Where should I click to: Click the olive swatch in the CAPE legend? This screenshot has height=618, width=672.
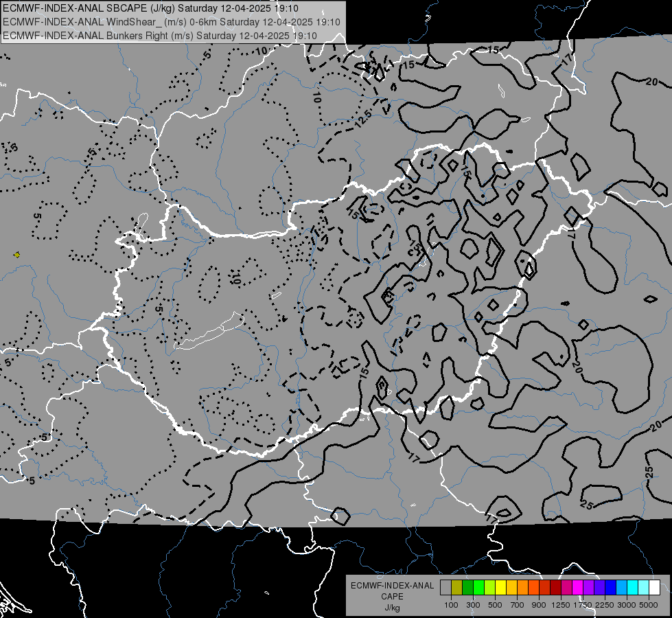click(x=456, y=588)
